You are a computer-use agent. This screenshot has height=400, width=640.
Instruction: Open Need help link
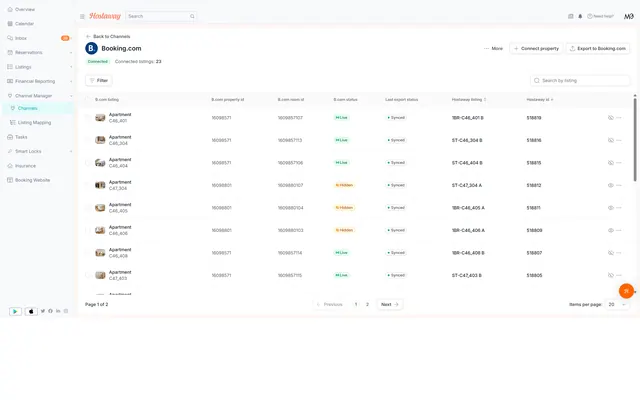point(600,16)
